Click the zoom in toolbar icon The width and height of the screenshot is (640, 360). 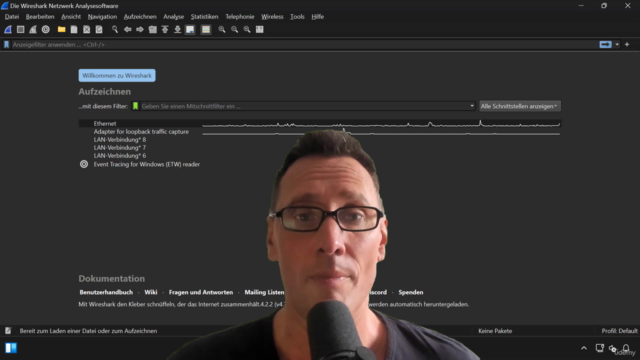(x=222, y=29)
